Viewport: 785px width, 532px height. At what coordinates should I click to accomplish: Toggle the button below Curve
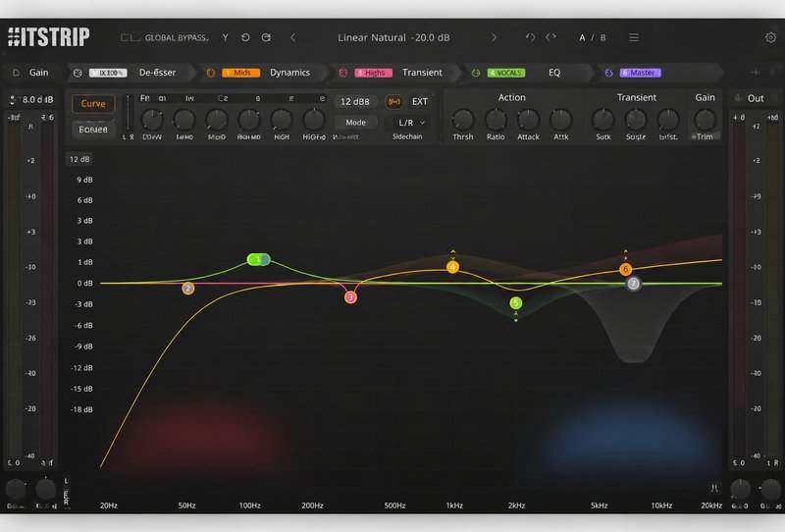[93, 130]
